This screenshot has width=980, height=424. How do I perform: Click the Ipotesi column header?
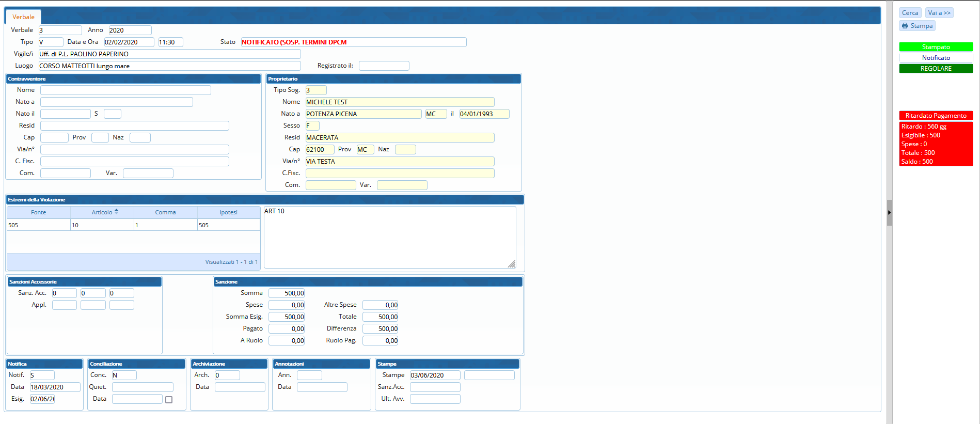(x=228, y=212)
